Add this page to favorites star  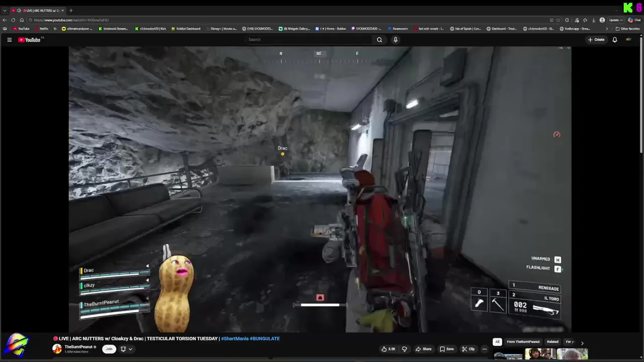558,20
